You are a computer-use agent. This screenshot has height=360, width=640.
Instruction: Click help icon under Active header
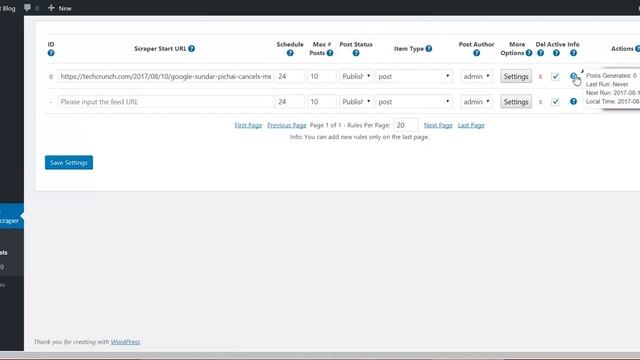[556, 53]
